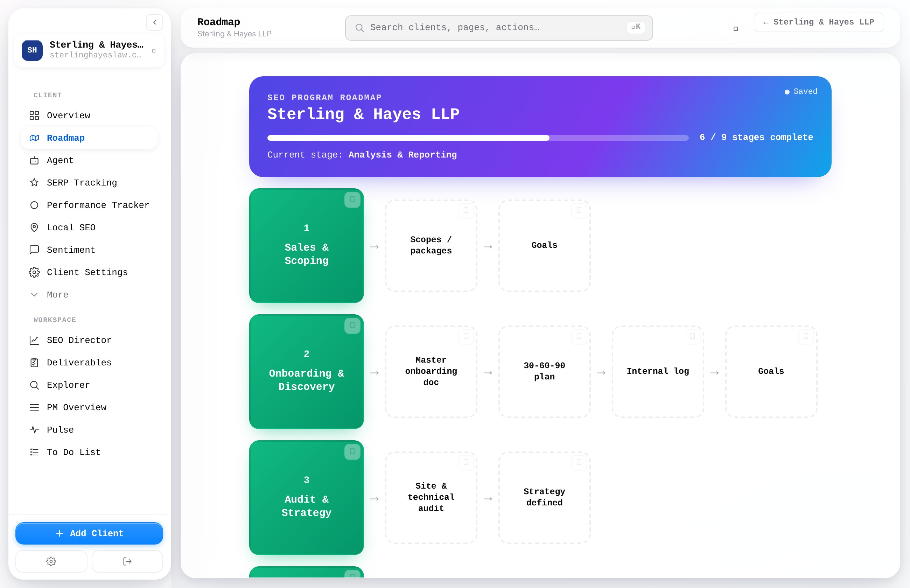Open the Sterling & Hayes client switcher

[x=89, y=50]
